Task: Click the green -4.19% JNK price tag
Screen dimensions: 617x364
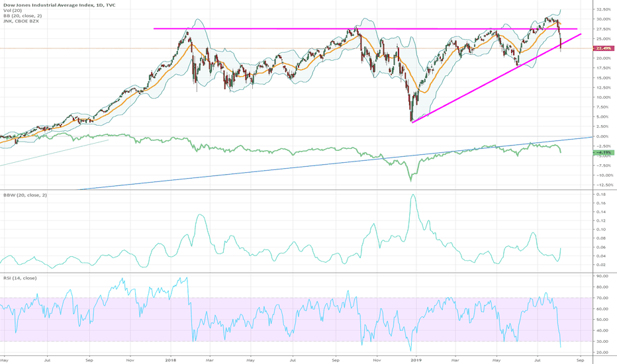Action: pos(604,152)
